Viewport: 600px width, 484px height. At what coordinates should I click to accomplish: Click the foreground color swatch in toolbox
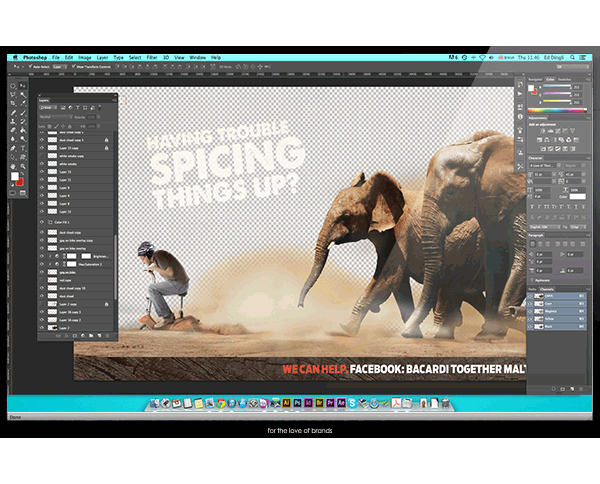coord(15,176)
